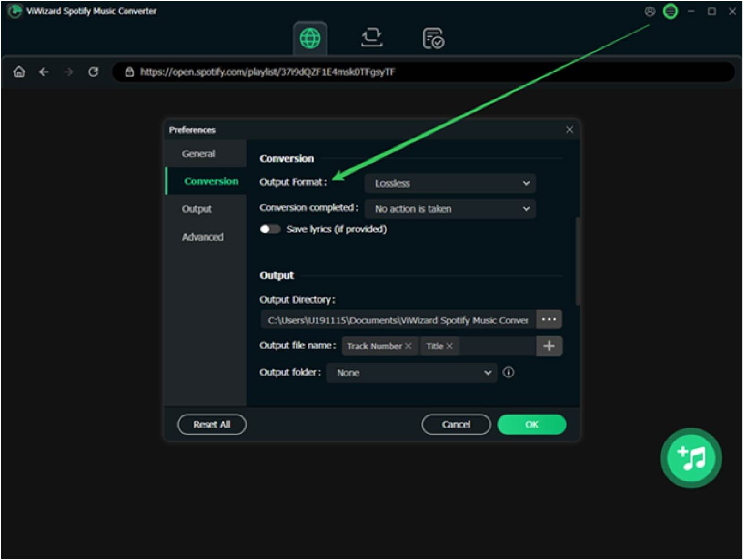The image size is (744, 560).
Task: Click the green add music floating button
Action: tap(691, 458)
